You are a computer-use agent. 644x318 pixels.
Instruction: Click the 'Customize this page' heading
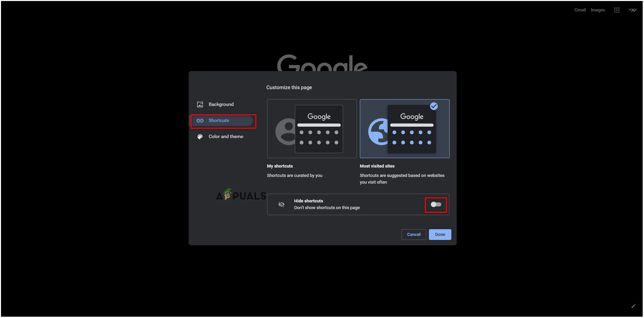coord(289,87)
